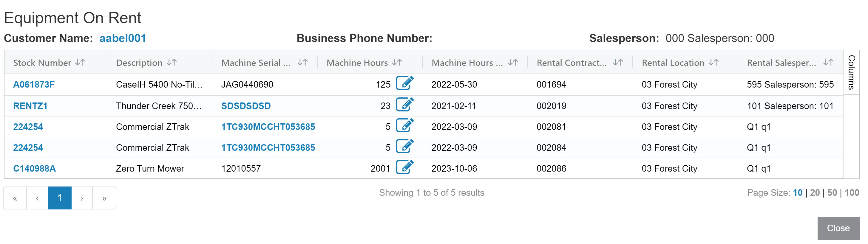868x244 pixels.
Task: Go to the last page of results
Action: point(104,198)
